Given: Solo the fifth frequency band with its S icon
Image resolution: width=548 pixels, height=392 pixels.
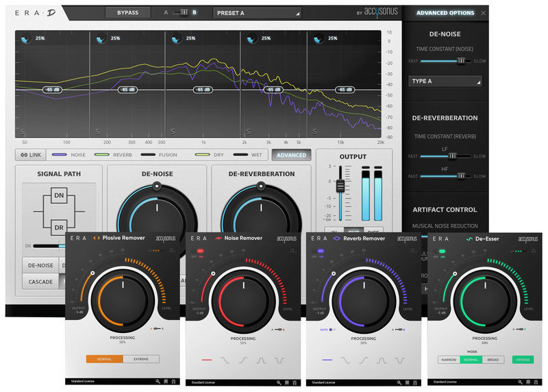Looking at the screenshot, I should point(315,132).
